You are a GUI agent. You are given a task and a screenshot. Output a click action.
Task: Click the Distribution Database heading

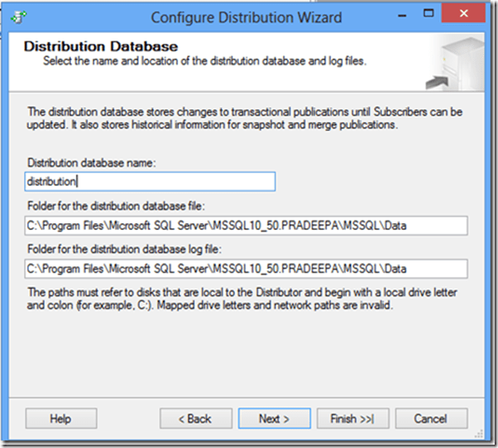pyautogui.click(x=101, y=46)
